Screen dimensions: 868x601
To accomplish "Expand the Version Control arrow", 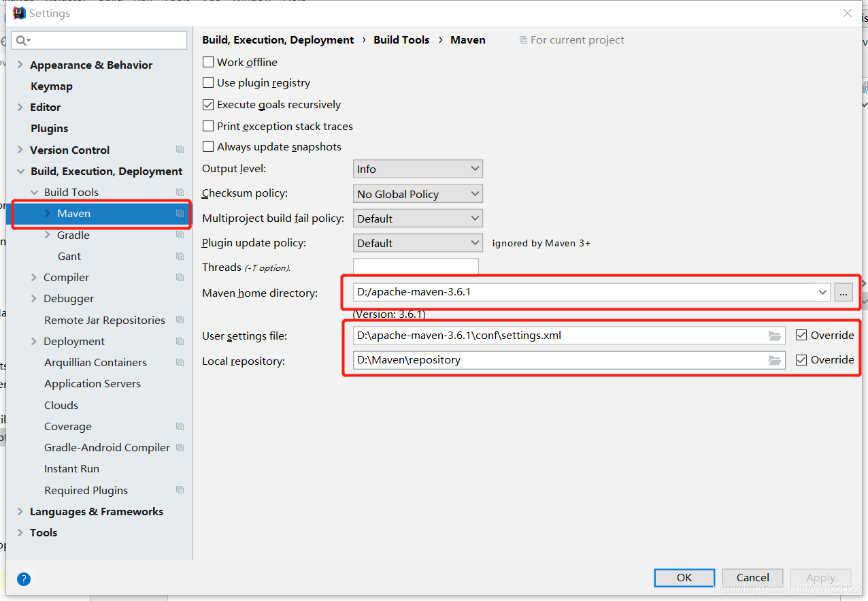I will coord(20,150).
